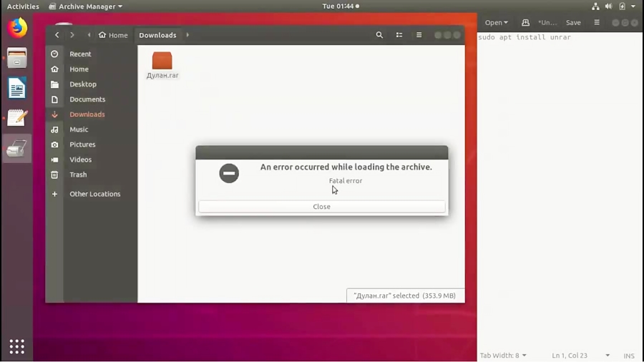
Task: Click the 'selected (353.9 MB)' status text
Action: (x=424, y=295)
